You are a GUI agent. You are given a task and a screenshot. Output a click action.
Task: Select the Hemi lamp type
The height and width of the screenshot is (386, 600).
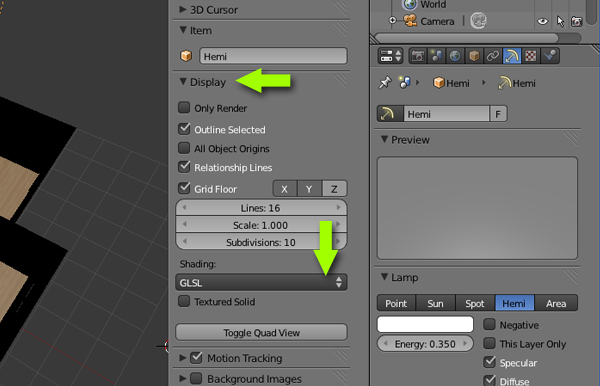coord(514,303)
